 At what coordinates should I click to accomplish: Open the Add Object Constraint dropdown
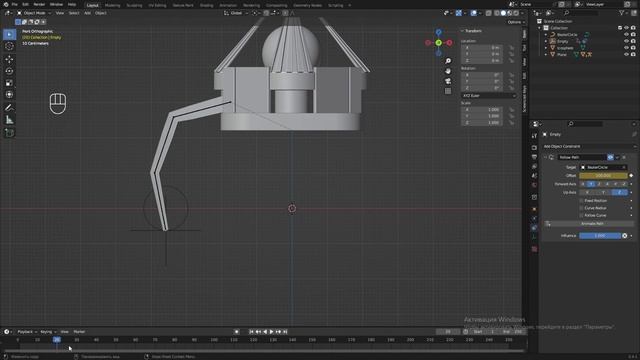pyautogui.click(x=589, y=147)
